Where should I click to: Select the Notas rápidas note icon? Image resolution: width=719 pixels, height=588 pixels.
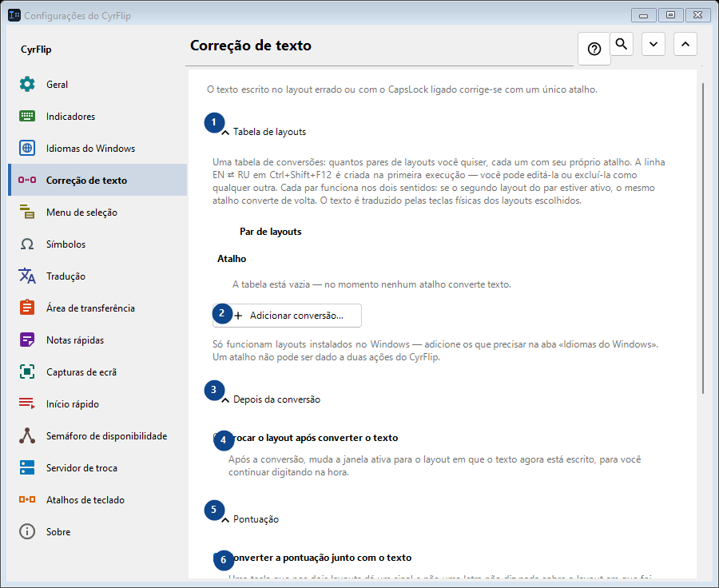click(x=27, y=340)
